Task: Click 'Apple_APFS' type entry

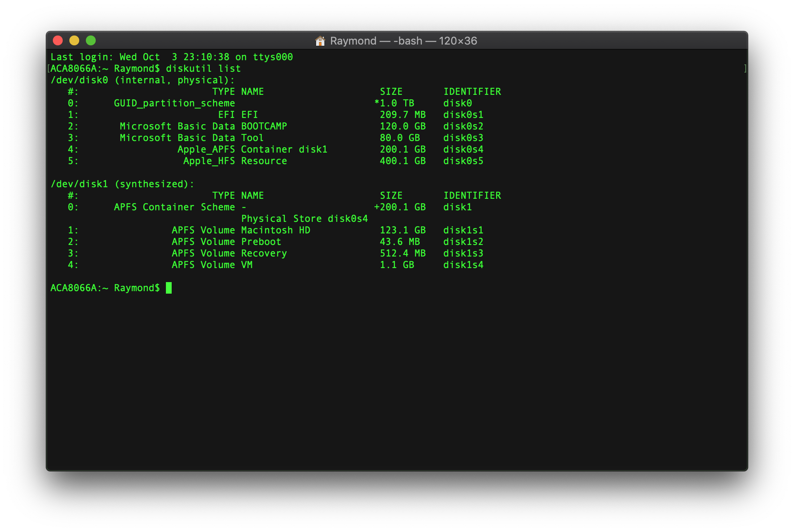Action: [x=206, y=149]
